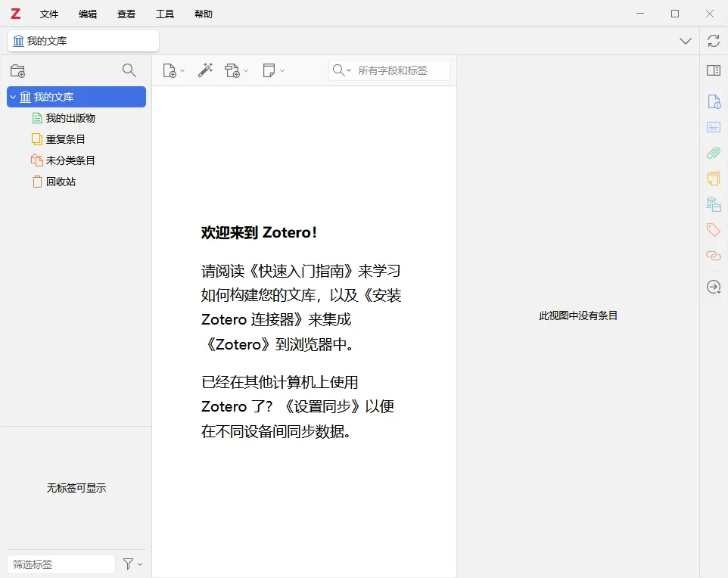
Task: Click the new collection folder icon
Action: 17,70
